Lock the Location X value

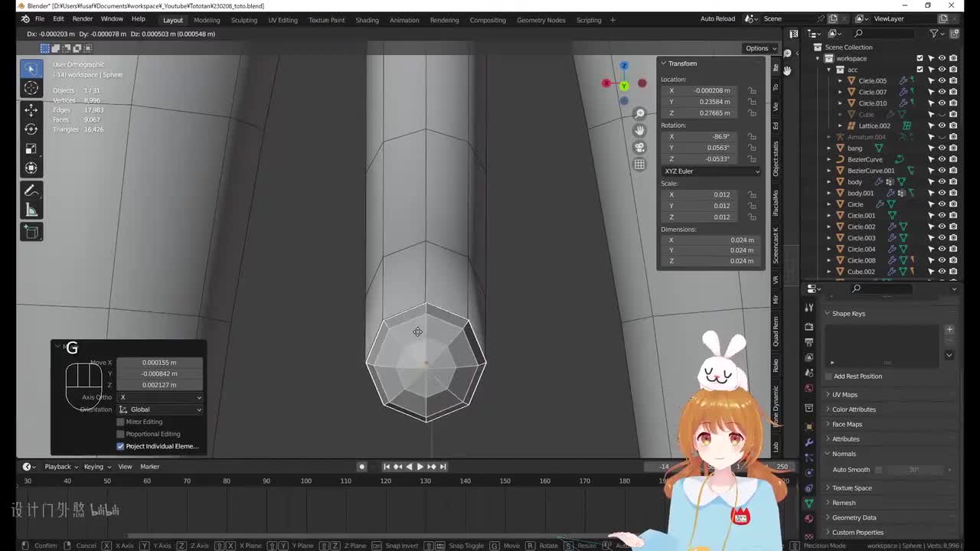pyautogui.click(x=752, y=90)
